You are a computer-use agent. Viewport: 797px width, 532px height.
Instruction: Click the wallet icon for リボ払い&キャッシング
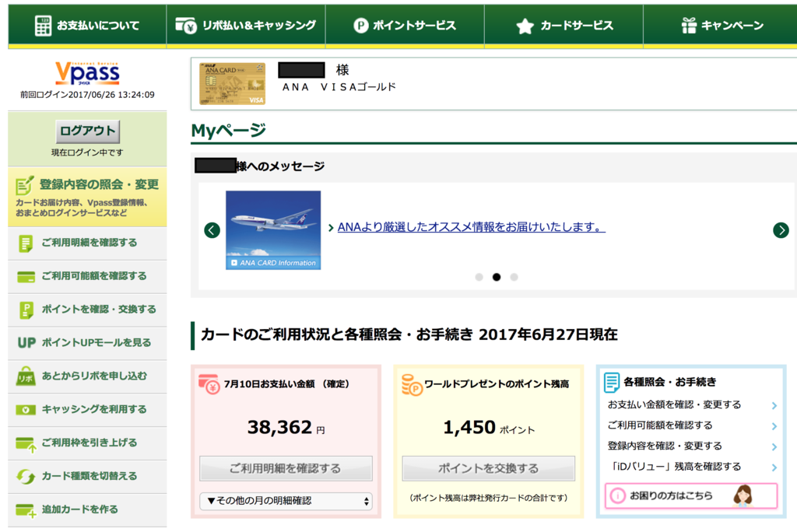[185, 25]
